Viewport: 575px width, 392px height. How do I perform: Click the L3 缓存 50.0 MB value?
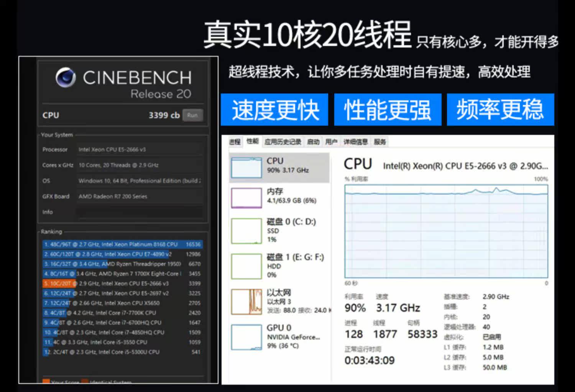pyautogui.click(x=495, y=367)
